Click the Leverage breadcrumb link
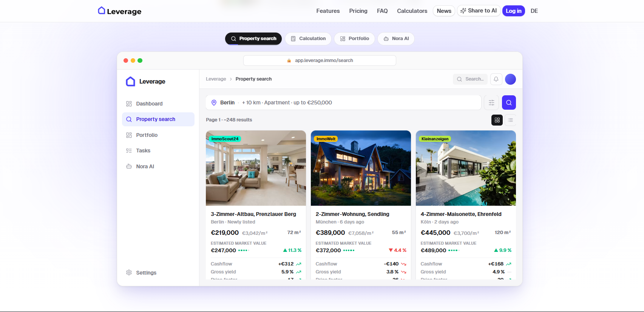The height and width of the screenshot is (312, 644). [216, 79]
